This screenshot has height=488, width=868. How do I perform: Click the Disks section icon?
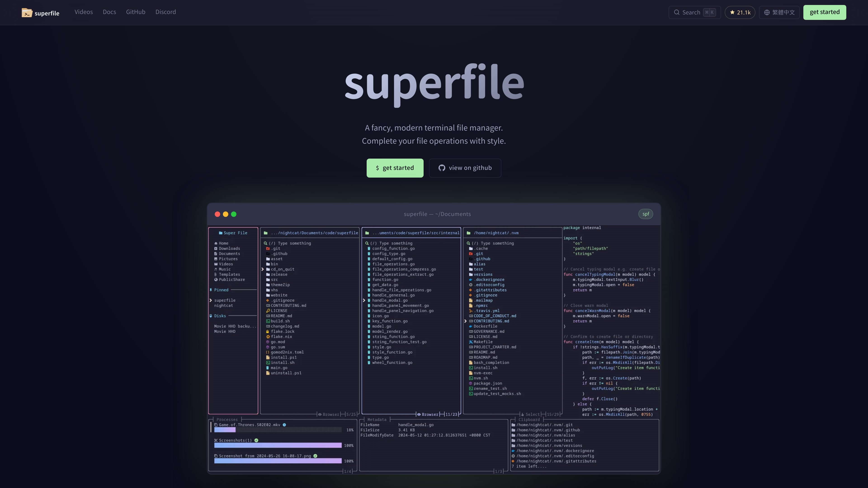211,316
